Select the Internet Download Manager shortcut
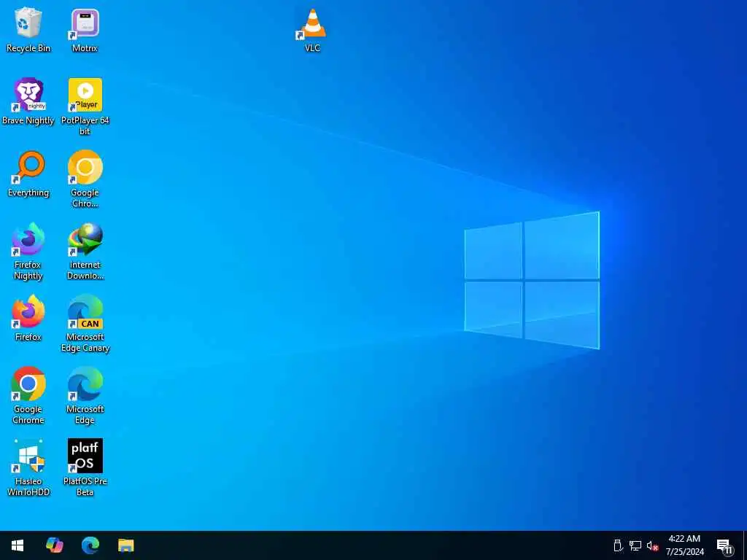The height and width of the screenshot is (560, 747). click(85, 252)
